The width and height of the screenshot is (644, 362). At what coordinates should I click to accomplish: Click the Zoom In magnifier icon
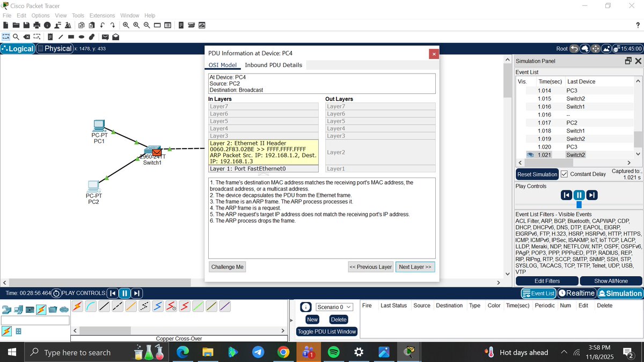pos(126,25)
